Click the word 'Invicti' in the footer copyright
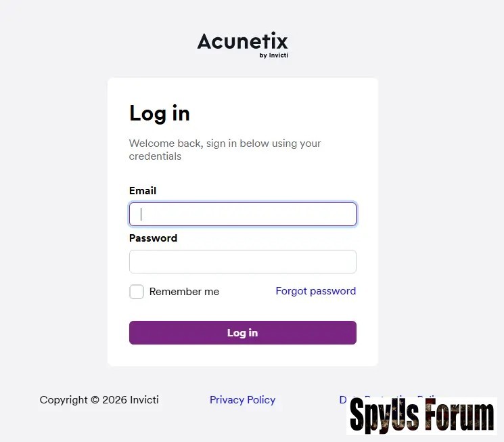Image resolution: width=504 pixels, height=442 pixels. [x=143, y=400]
